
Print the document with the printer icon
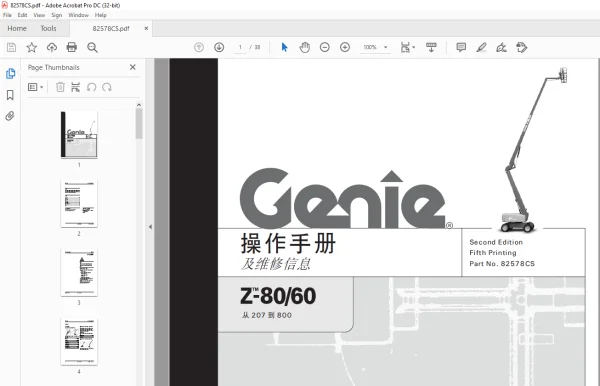click(72, 47)
